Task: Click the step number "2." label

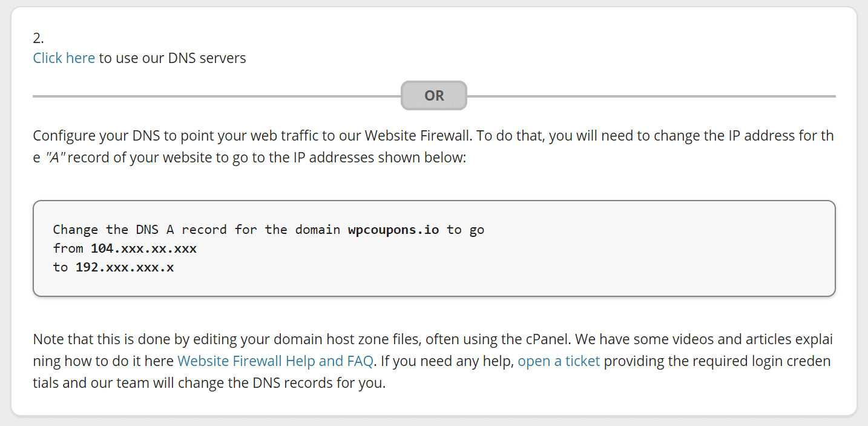Action: click(39, 38)
